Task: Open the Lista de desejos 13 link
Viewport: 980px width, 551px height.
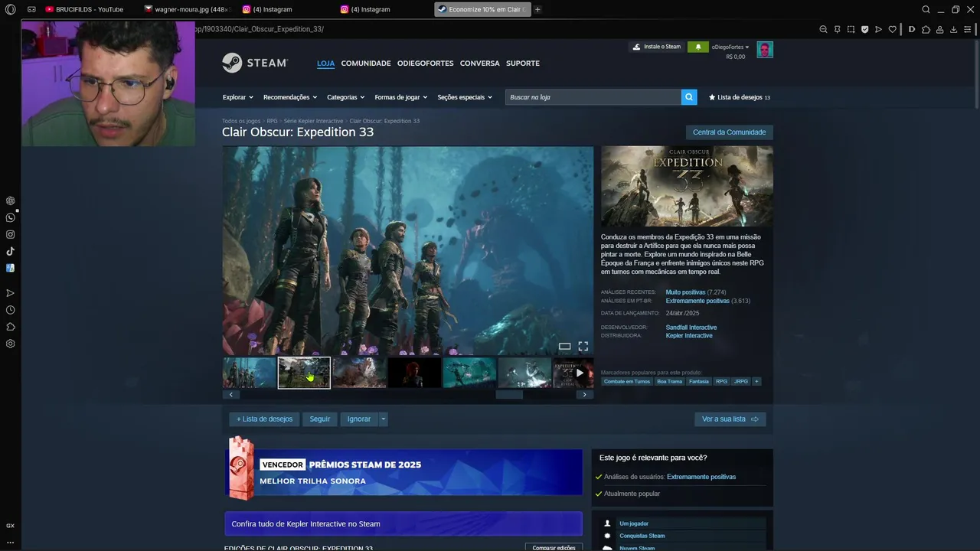Action: [740, 97]
